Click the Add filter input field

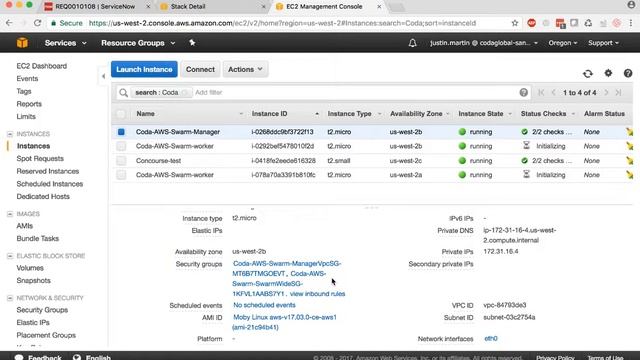coord(355,93)
